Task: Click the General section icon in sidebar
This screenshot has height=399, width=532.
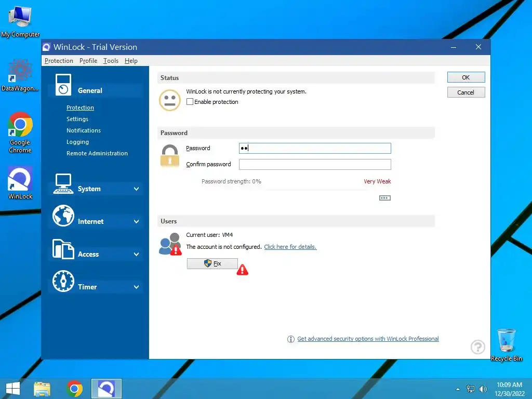Action: (63, 85)
